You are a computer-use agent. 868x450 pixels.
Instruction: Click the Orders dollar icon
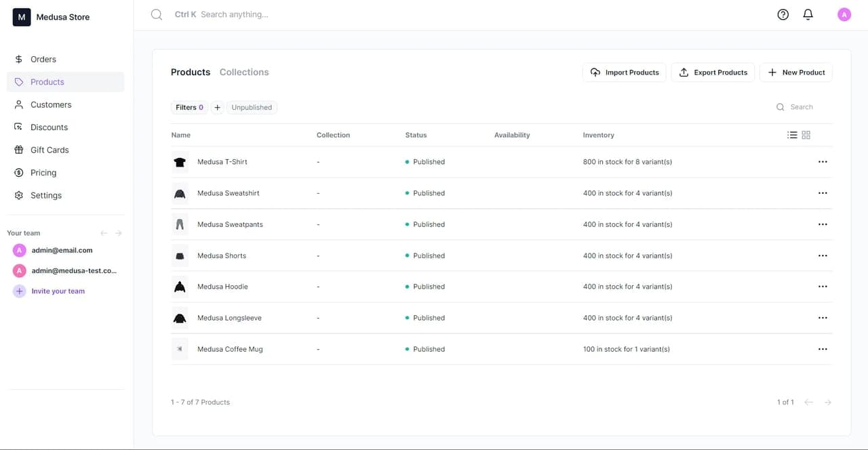(x=19, y=59)
